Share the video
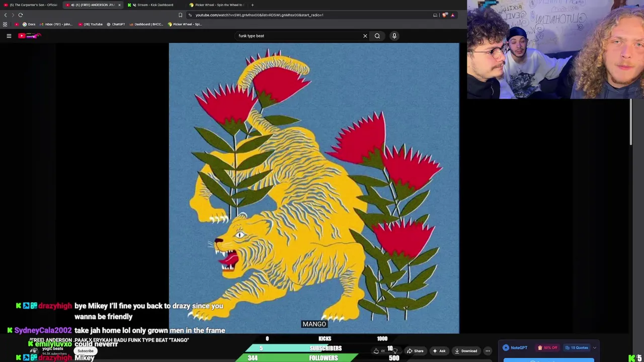This screenshot has height=362, width=644. point(416,351)
